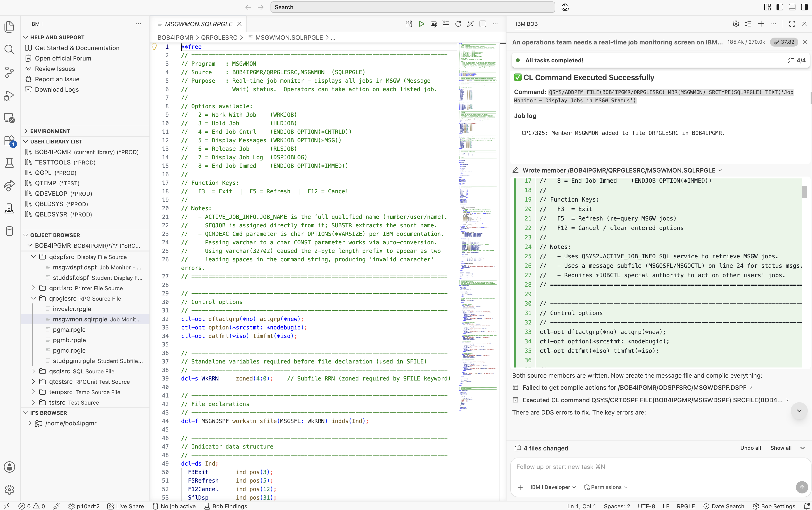Click the 185.4k / 270.0k context usage indicator
This screenshot has width=812, height=510.
pos(746,42)
